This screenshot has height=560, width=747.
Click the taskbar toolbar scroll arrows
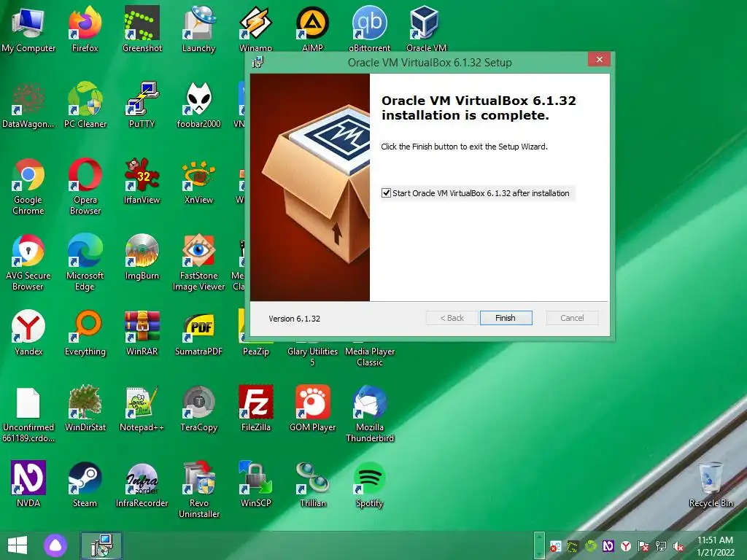point(539,545)
